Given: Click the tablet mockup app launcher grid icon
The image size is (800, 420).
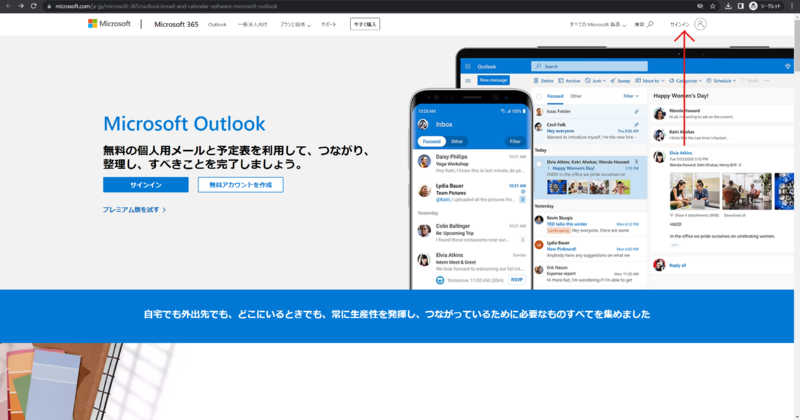Looking at the screenshot, I should (468, 66).
